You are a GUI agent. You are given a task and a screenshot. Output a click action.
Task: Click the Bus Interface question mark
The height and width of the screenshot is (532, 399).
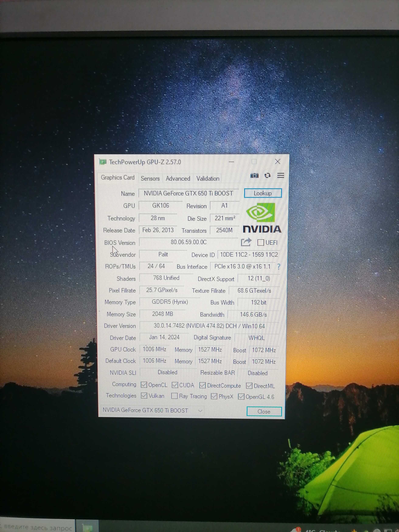coord(278,266)
